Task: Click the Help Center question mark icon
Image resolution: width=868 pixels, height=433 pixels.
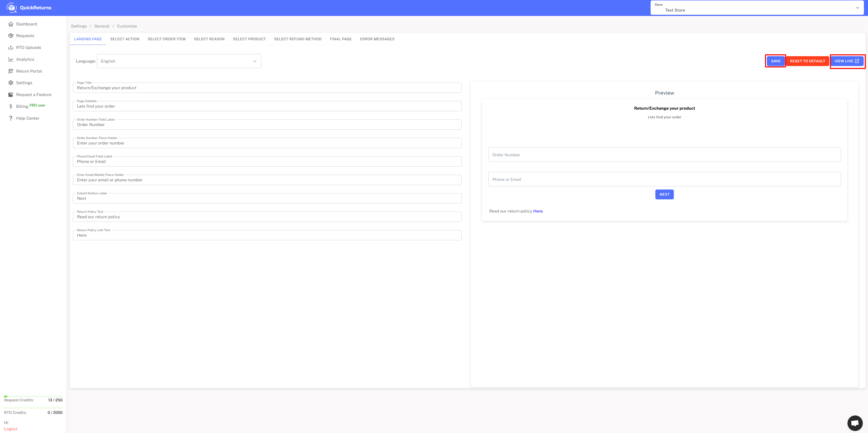Action: click(11, 118)
